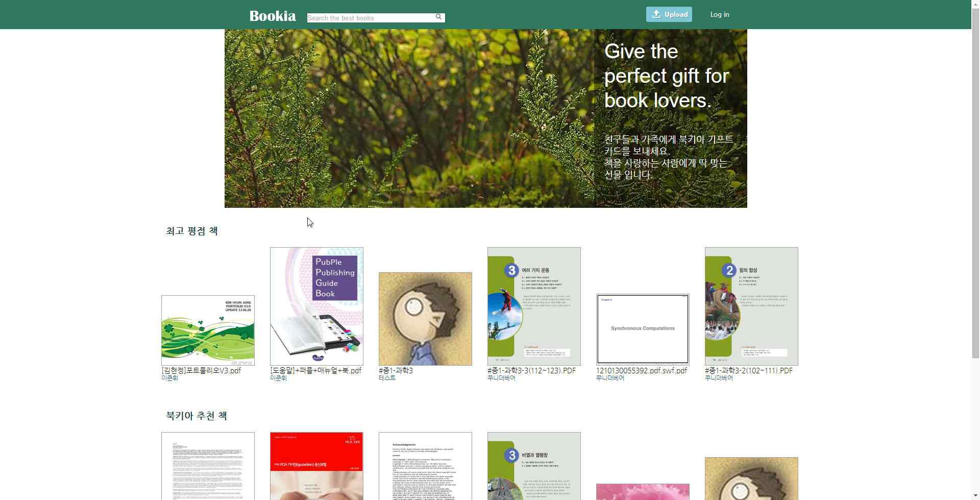Image resolution: width=980 pixels, height=500 pixels.
Task: Click the upload arrow icon
Action: [656, 14]
